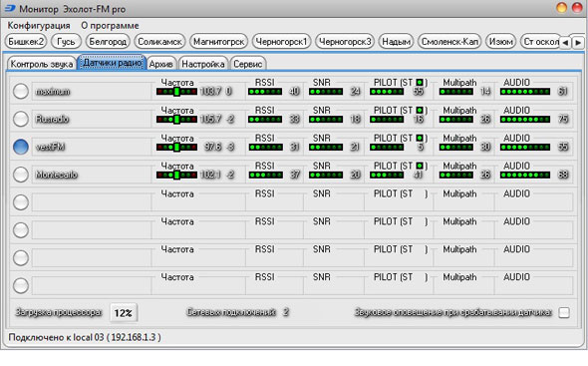Choose the Гусь location button
The image size is (588, 366).
[66, 41]
